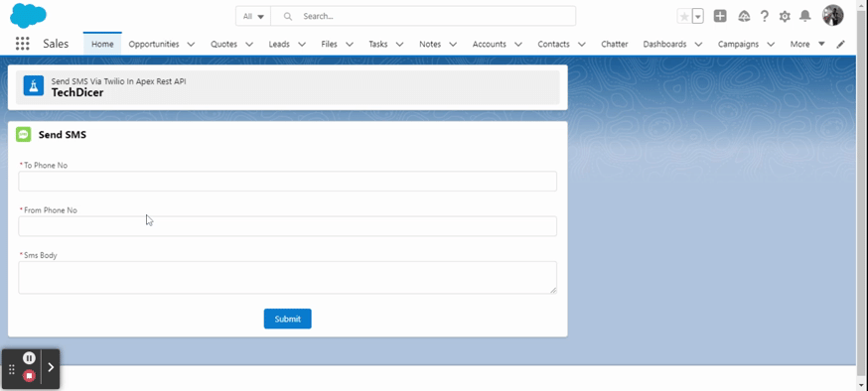Expand the Favorites list dropdown arrow
868x391 pixels.
(697, 17)
